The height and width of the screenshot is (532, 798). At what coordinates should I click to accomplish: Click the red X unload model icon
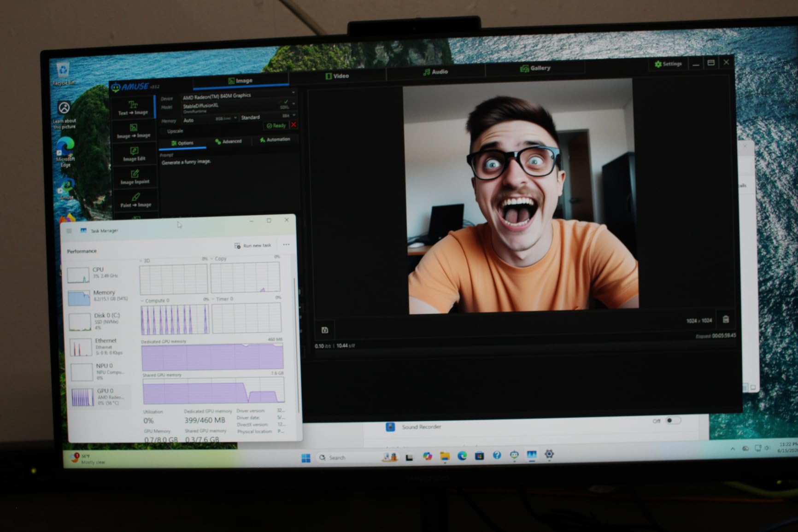click(x=293, y=125)
